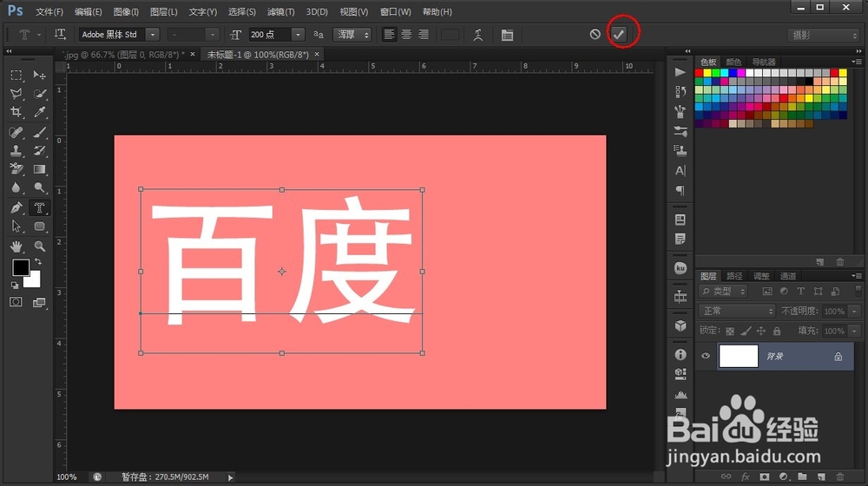868x486 pixels.
Task: Add layer mask button
Action: pos(765,476)
